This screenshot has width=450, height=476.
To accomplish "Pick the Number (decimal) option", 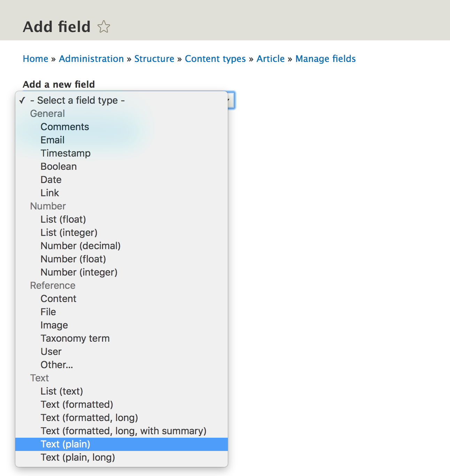I will tap(80, 246).
